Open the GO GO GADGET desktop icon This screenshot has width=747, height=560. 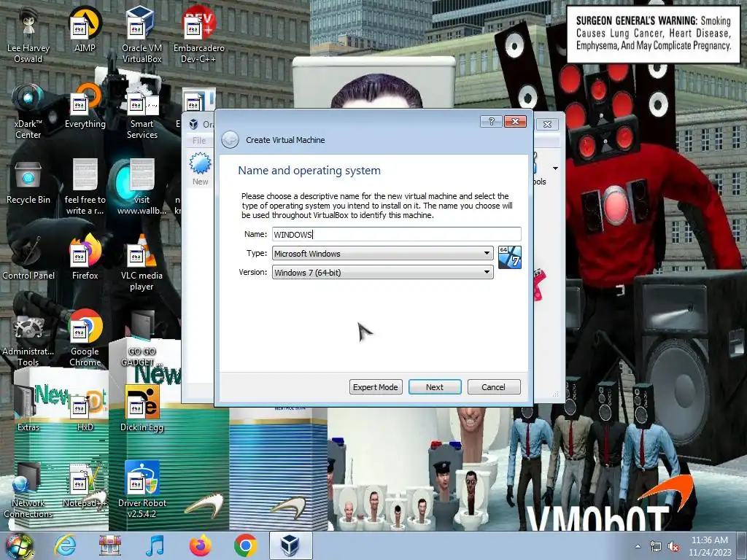pyautogui.click(x=142, y=338)
